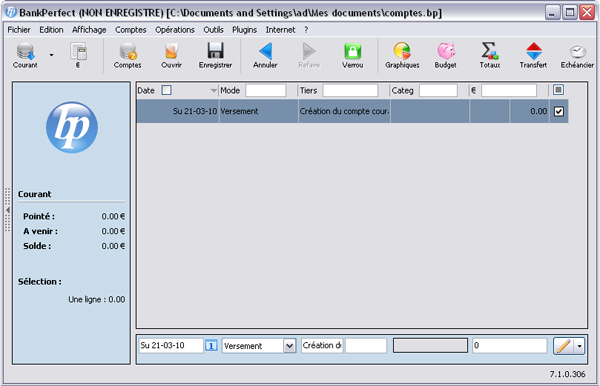Click the greyed category entry field

tap(430, 345)
